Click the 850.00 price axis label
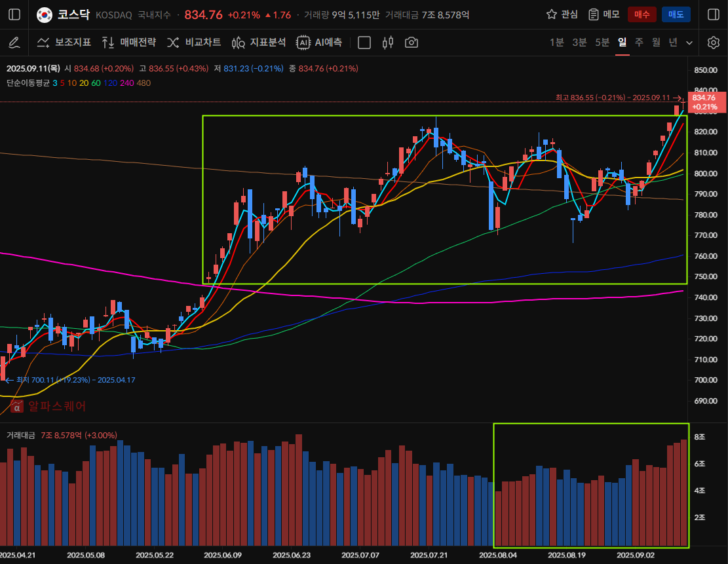728x564 pixels. 706,70
